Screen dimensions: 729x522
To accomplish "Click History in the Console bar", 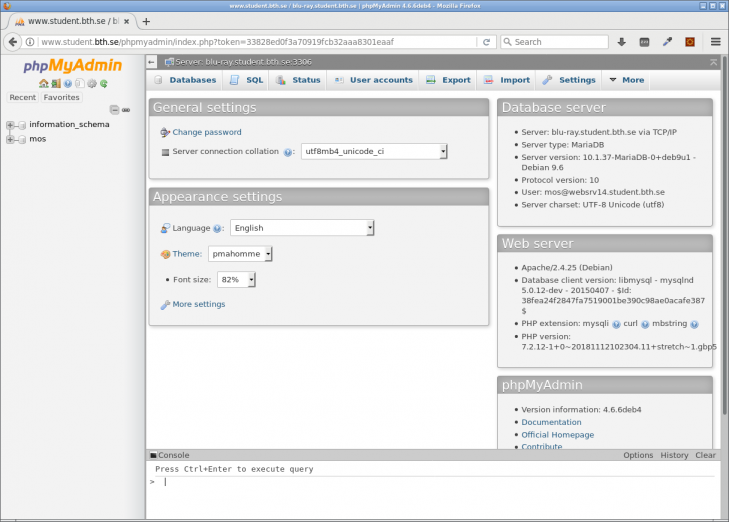I will [x=674, y=455].
